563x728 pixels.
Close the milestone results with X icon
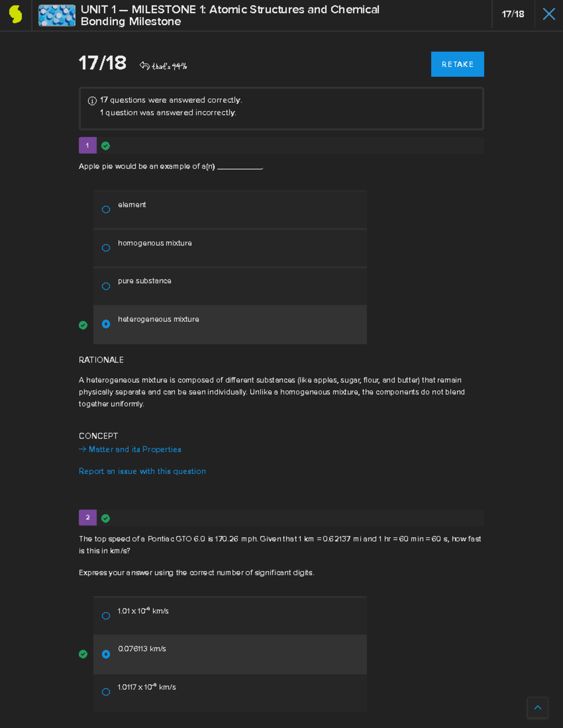pyautogui.click(x=548, y=14)
